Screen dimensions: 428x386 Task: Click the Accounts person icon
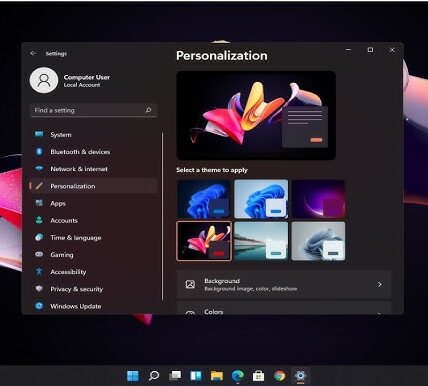click(39, 220)
